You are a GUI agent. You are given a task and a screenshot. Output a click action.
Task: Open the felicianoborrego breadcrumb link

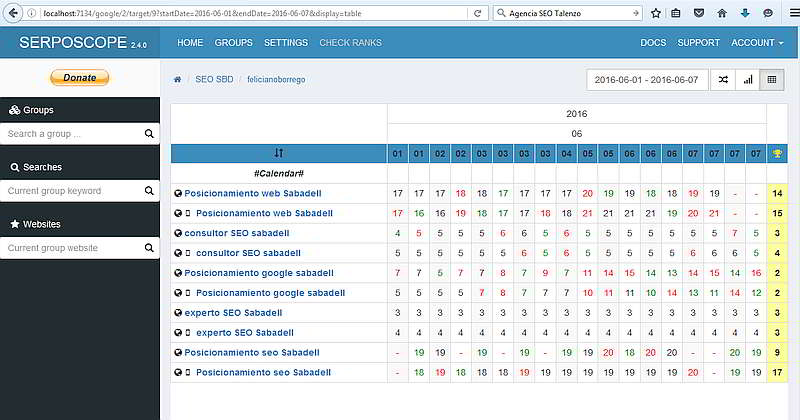tap(276, 80)
